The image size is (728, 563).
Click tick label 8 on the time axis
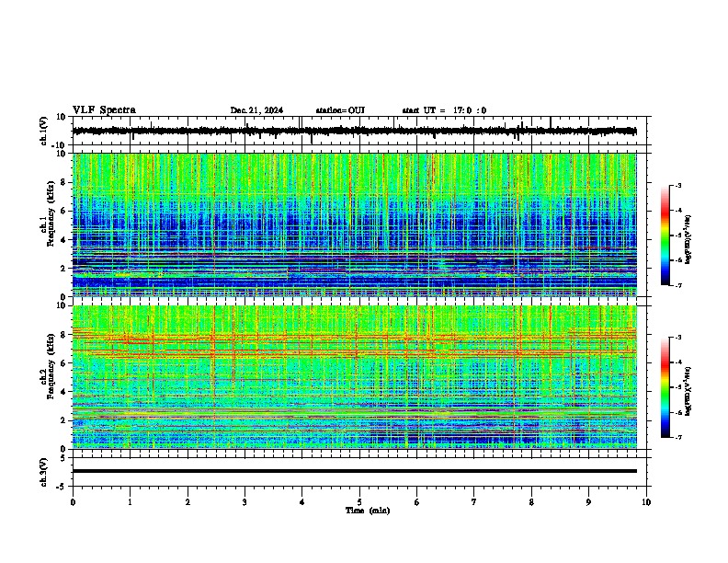(531, 502)
